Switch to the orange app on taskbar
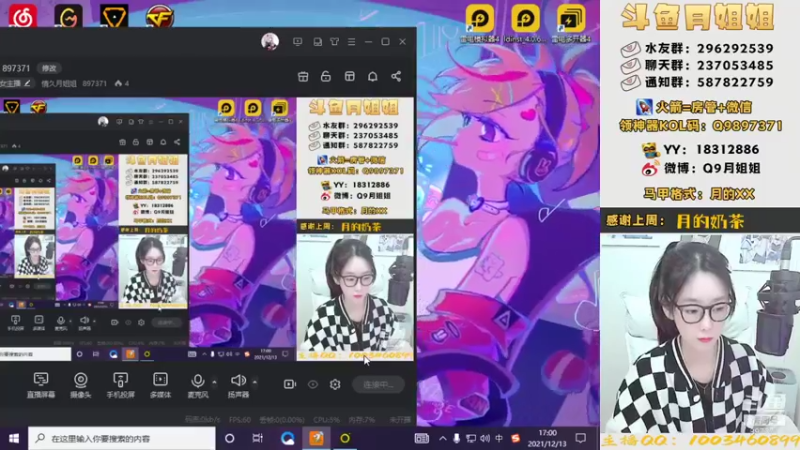Viewport: 800px width, 450px height. coord(316,438)
